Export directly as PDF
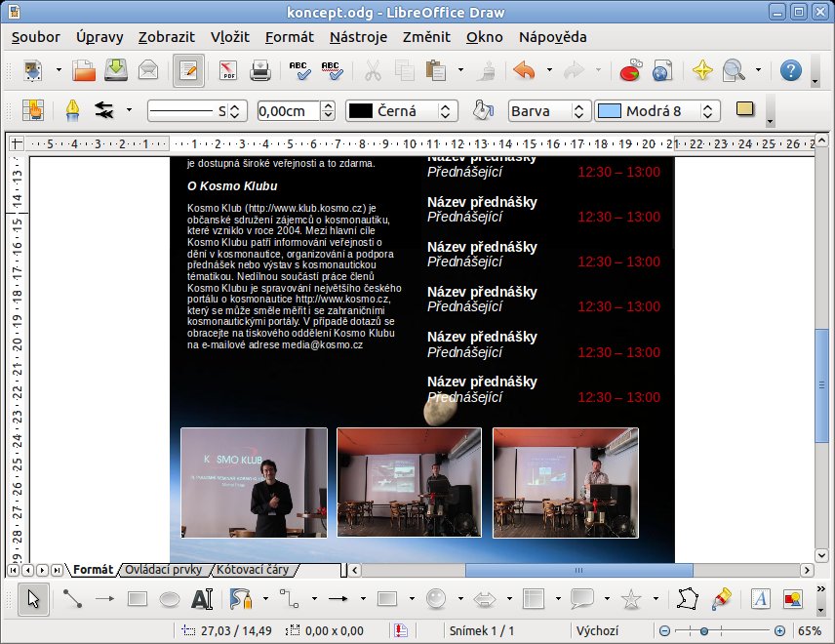The image size is (835, 644). pos(228,70)
